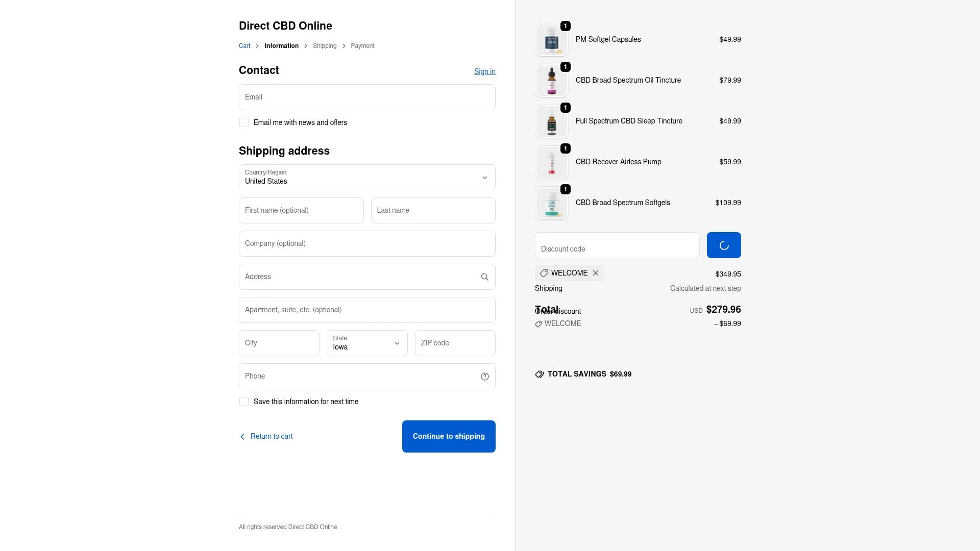Click the spinner icon on the discount apply button
The height and width of the screenshot is (551, 980).
point(723,245)
